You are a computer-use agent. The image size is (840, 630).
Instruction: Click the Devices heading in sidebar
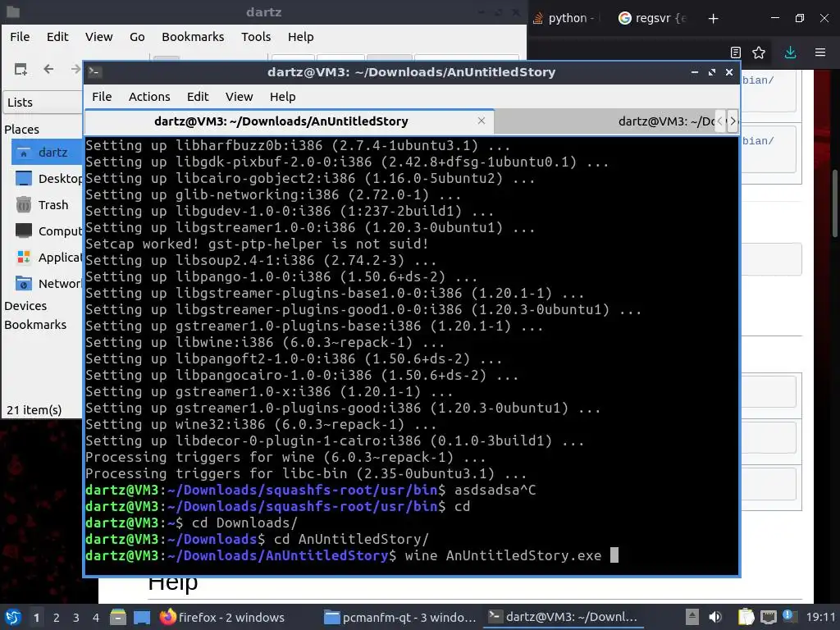pos(25,306)
